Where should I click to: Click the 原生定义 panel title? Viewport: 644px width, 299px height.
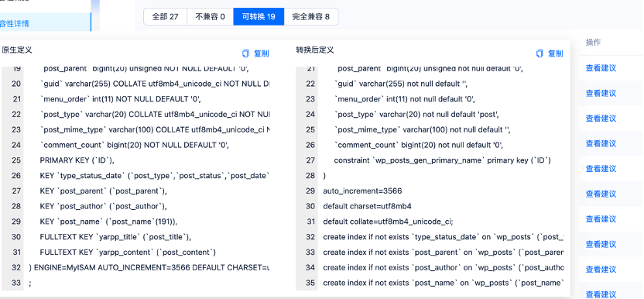tap(16, 50)
